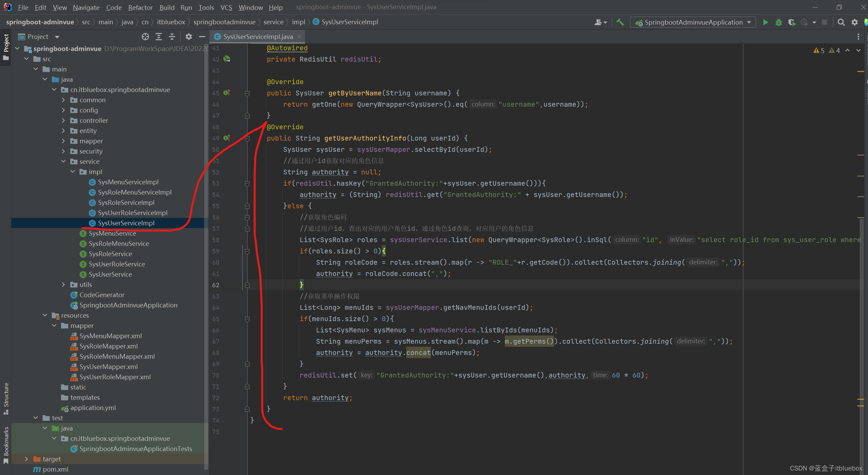Toggle the Project tool window stripe button
Screen dimensions: 868x475
coord(6,47)
